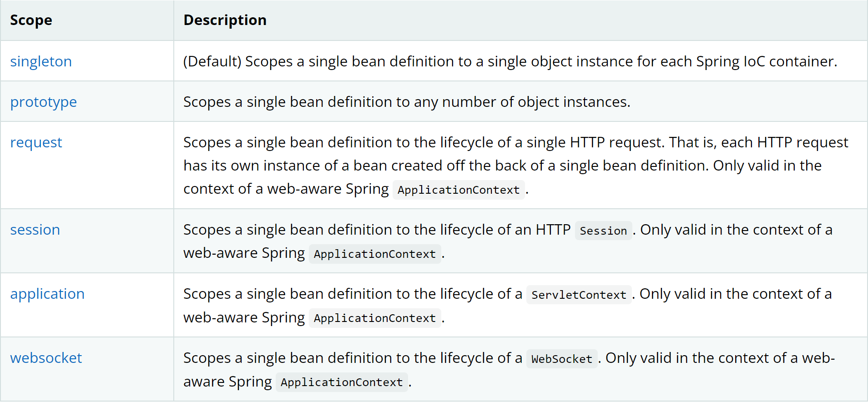Image resolution: width=868 pixels, height=402 pixels.
Task: Click "Spring IoC container" text in singleton row
Action: (x=766, y=61)
